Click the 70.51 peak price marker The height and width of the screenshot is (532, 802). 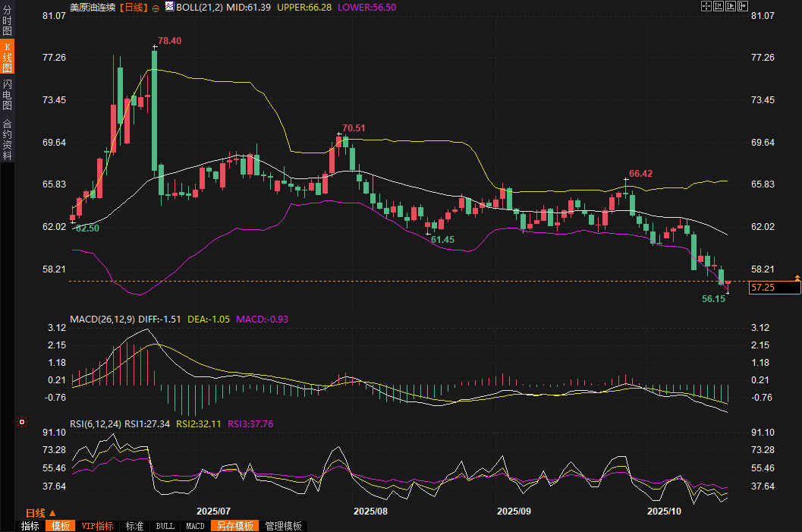[x=354, y=128]
